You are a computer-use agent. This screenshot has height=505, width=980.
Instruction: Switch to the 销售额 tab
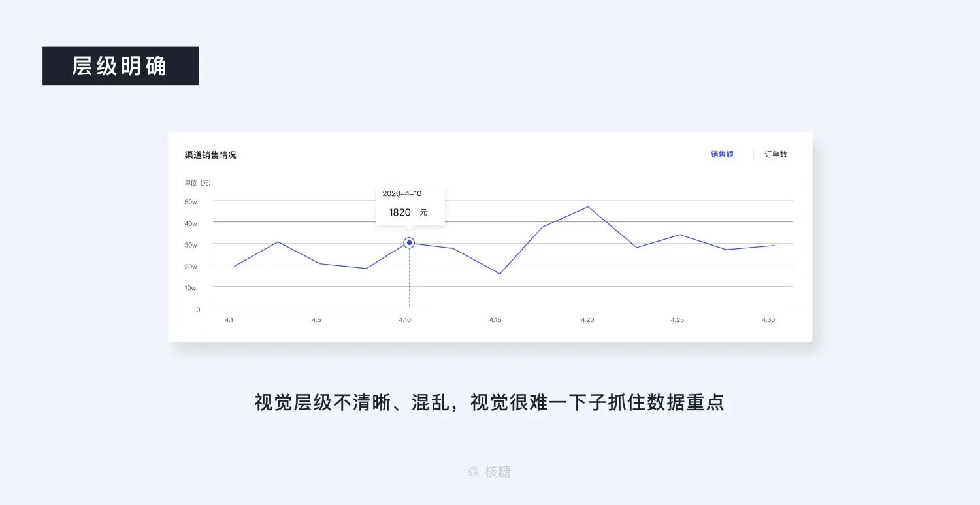click(722, 155)
